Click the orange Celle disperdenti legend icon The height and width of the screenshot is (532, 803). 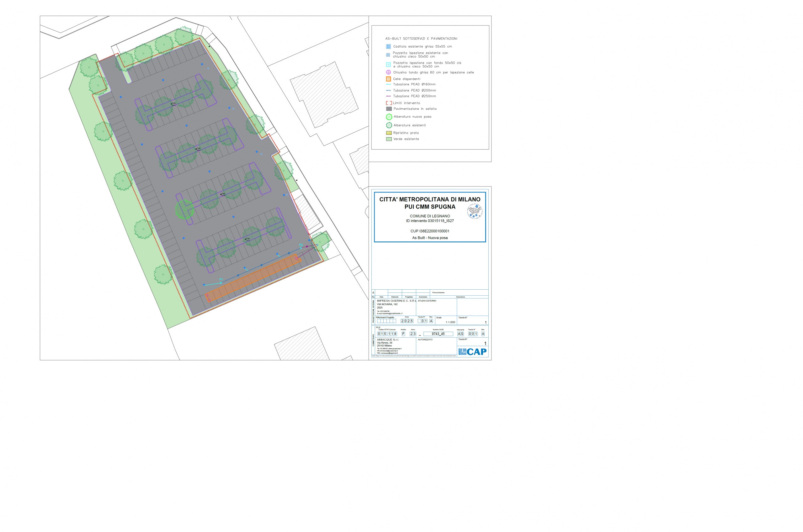point(388,79)
